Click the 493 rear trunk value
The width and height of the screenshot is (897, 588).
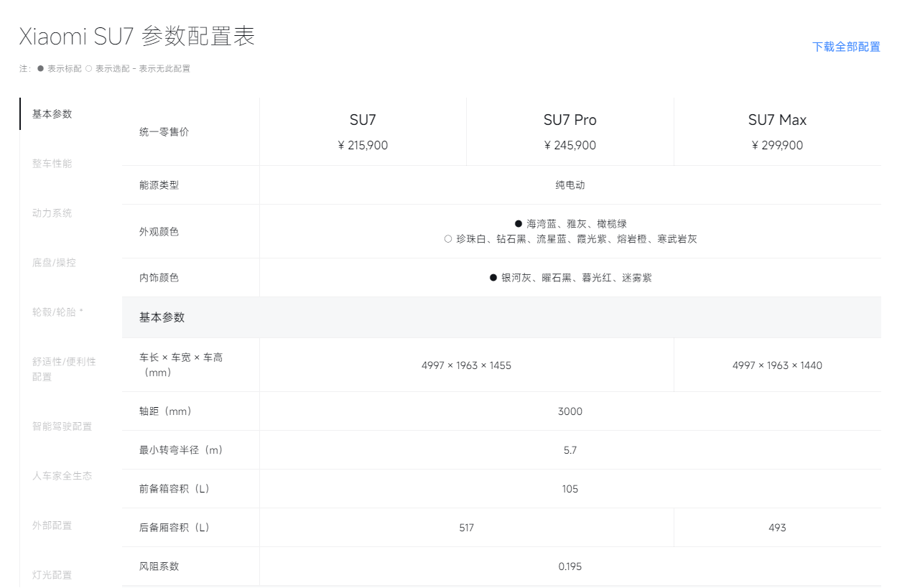[x=777, y=528]
